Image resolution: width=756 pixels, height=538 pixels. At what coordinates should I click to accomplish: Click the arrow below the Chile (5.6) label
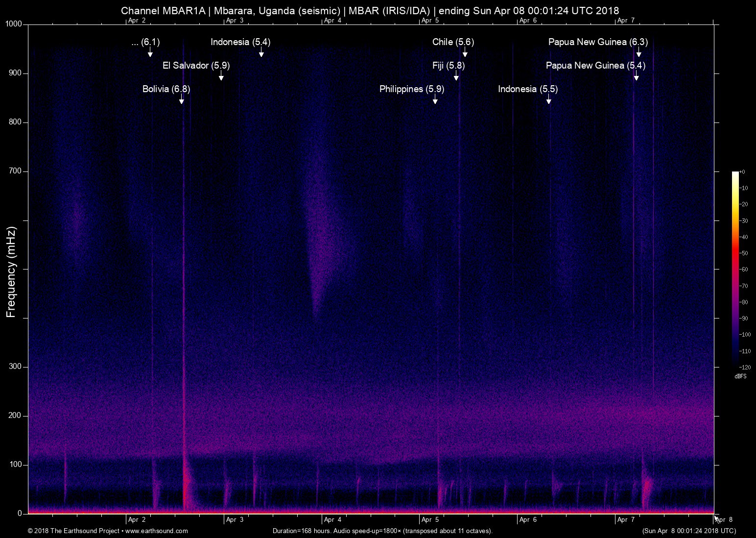point(465,53)
